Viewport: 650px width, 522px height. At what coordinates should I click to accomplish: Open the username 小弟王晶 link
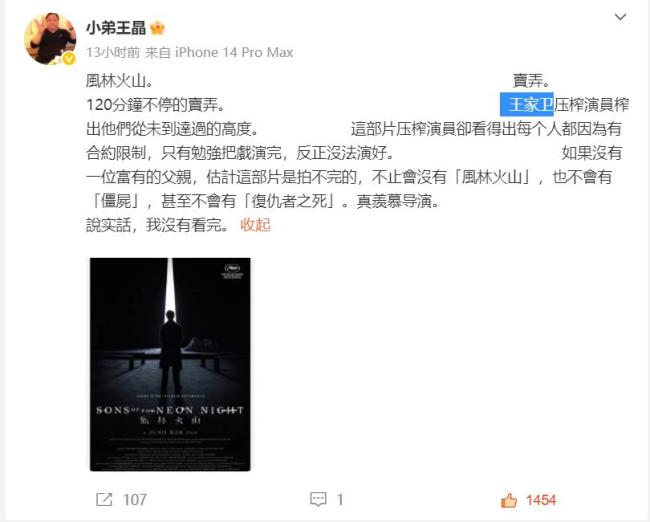116,28
